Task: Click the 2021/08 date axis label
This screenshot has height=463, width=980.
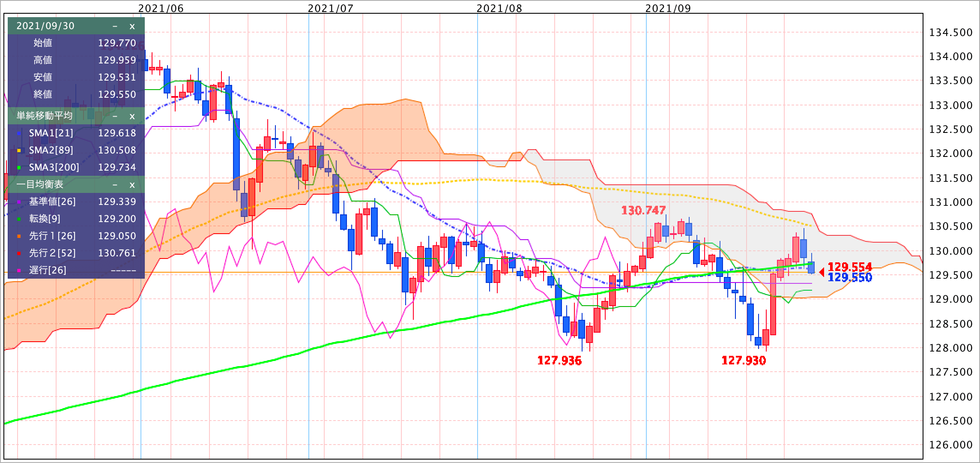Action: pyautogui.click(x=499, y=8)
